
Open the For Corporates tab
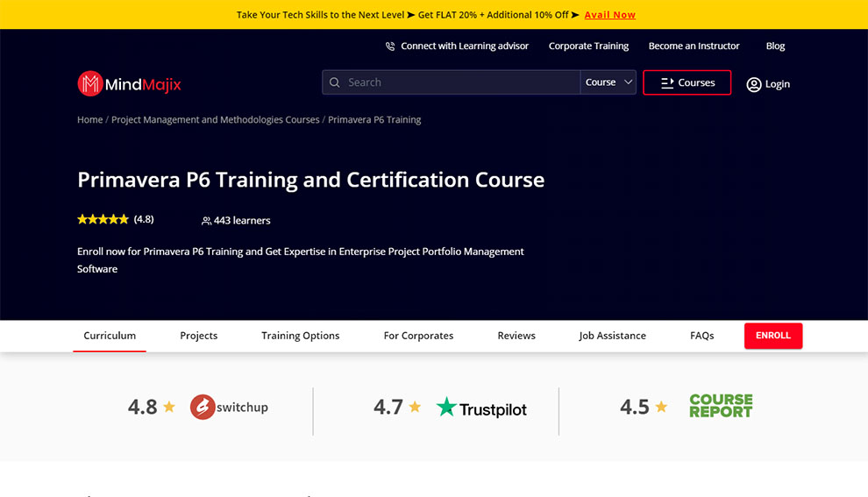pos(418,336)
